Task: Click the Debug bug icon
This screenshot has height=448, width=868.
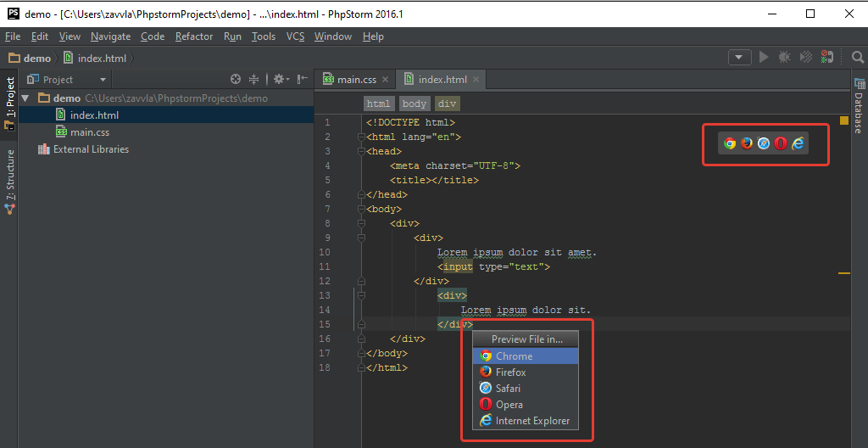Action: (784, 57)
